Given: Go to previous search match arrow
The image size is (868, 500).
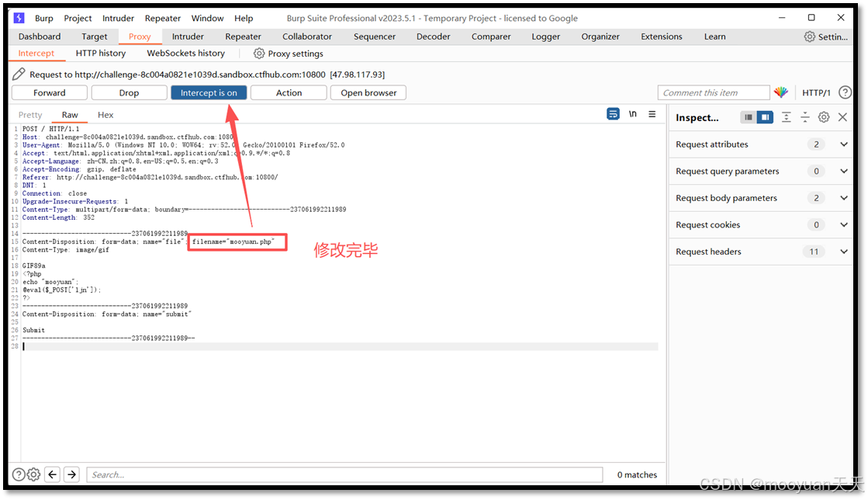Looking at the screenshot, I should coord(53,474).
